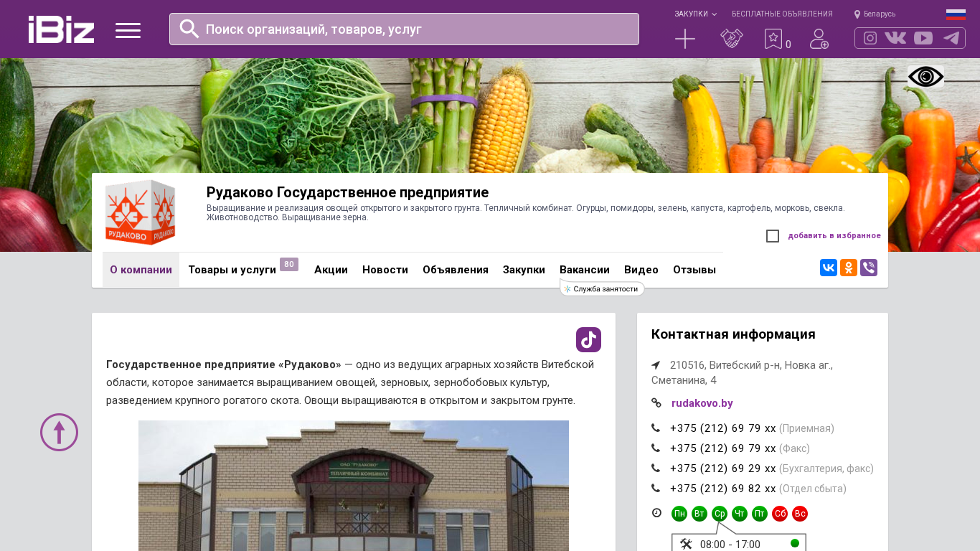The height and width of the screenshot is (551, 980).
Task: Click the working hours clock icon
Action: pos(656,513)
